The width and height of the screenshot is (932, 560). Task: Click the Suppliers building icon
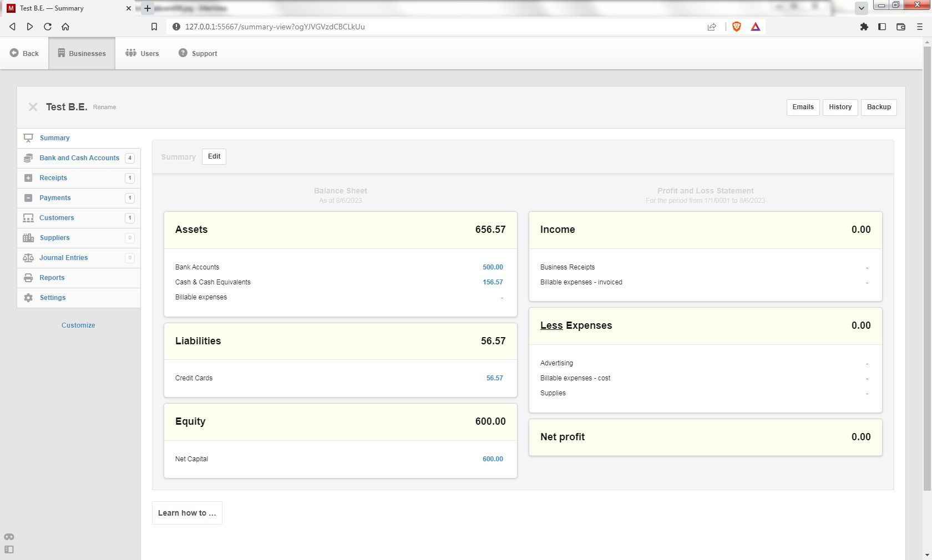click(x=28, y=238)
